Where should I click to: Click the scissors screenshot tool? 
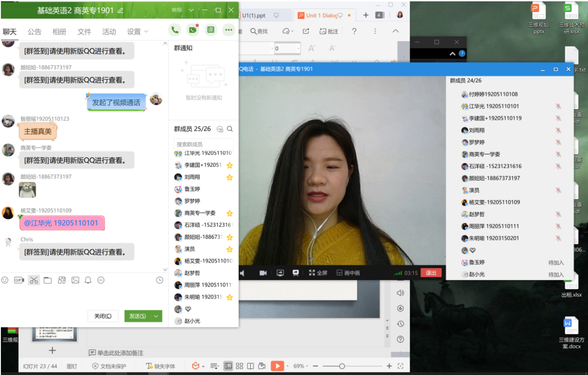click(34, 280)
